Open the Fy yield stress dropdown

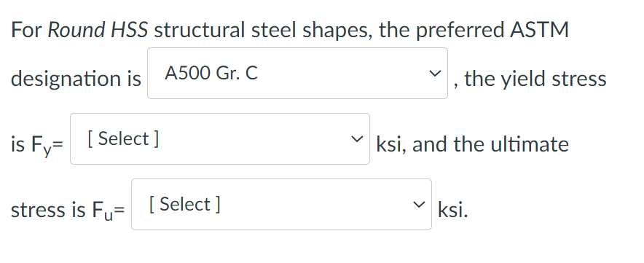(x=220, y=139)
